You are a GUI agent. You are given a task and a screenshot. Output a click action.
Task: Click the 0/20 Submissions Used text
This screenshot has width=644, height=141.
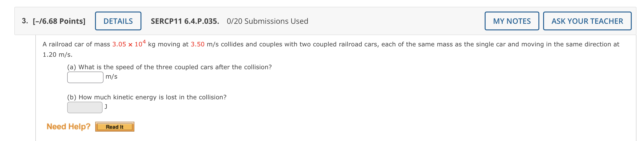coord(267,21)
